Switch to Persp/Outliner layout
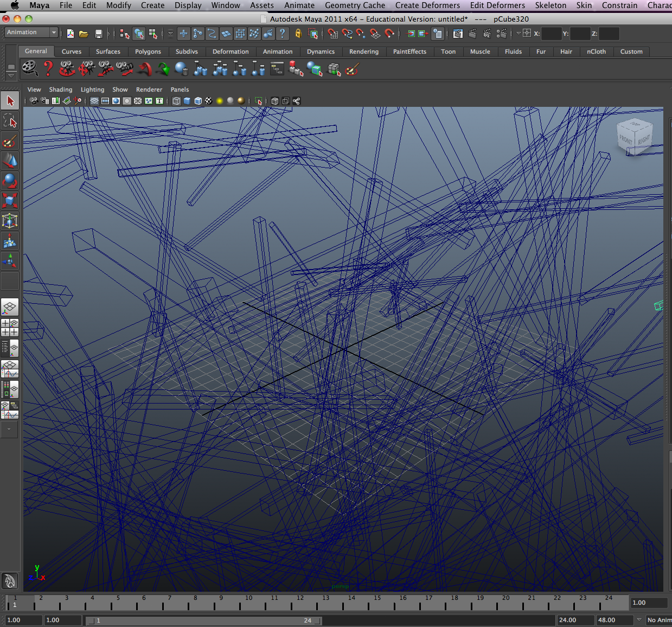 pyautogui.click(x=10, y=348)
